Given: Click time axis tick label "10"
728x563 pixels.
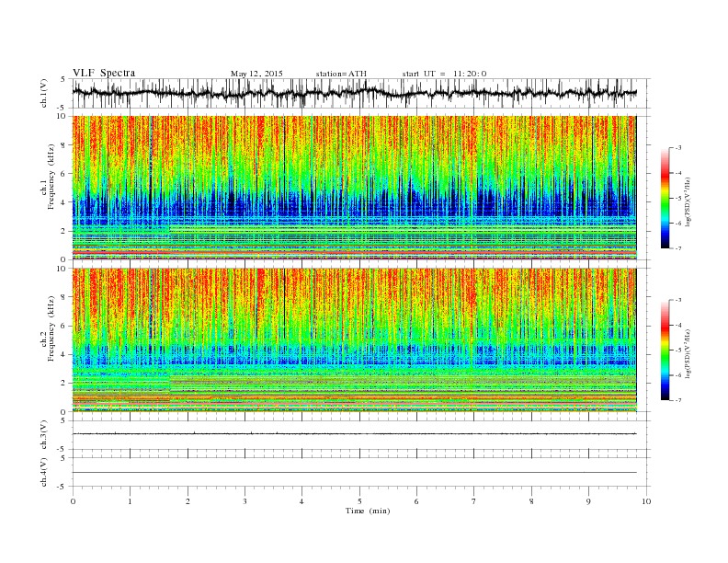Looking at the screenshot, I should pyautogui.click(x=646, y=501).
